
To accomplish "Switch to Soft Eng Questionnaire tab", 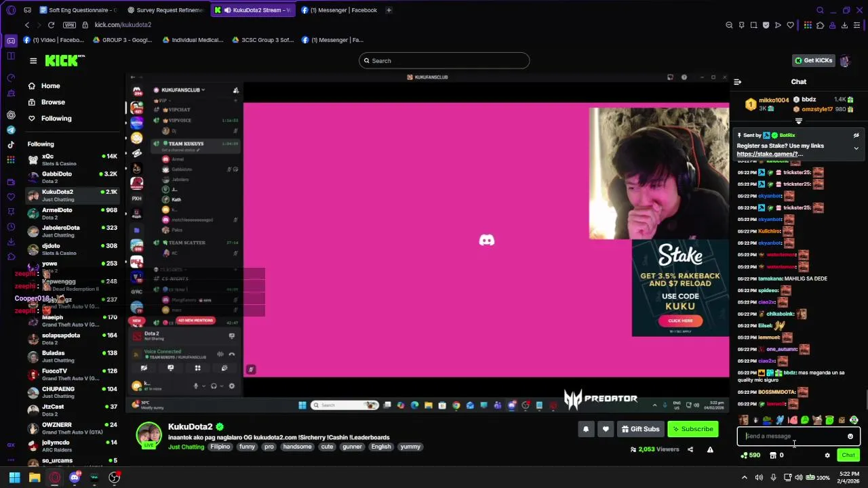I will coord(78,10).
